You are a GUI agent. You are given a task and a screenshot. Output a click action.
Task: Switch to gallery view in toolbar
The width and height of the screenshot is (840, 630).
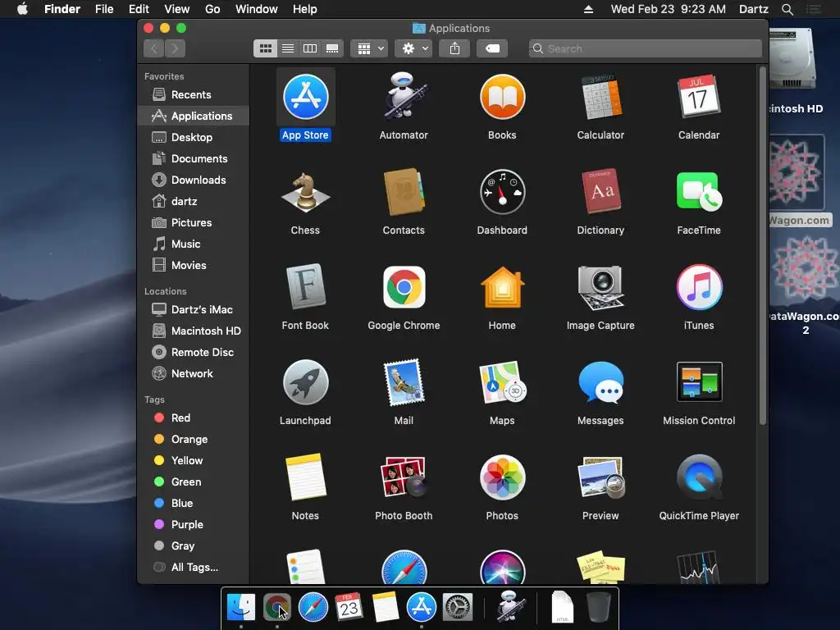tap(332, 48)
